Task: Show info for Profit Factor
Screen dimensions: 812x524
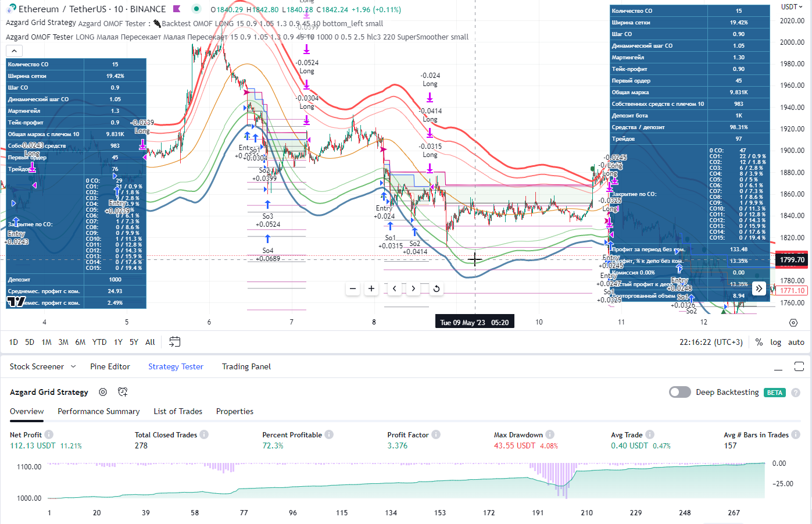Action: tap(436, 434)
